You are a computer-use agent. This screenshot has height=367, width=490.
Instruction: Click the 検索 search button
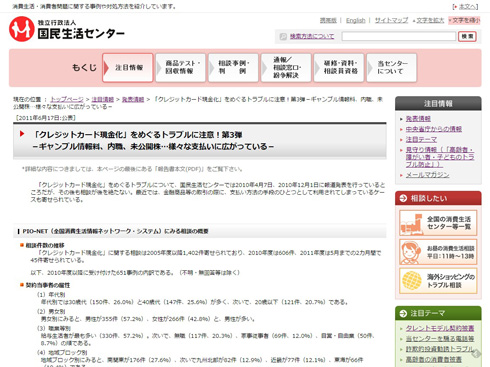(x=467, y=36)
